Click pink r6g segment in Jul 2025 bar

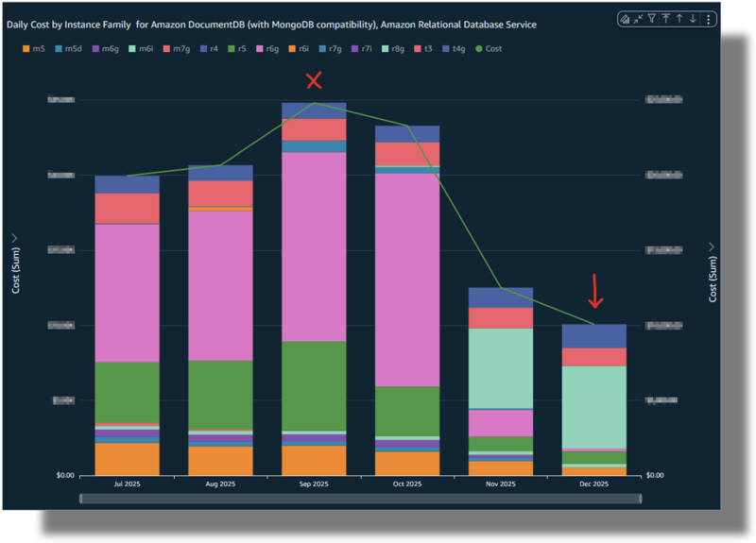coord(127,294)
